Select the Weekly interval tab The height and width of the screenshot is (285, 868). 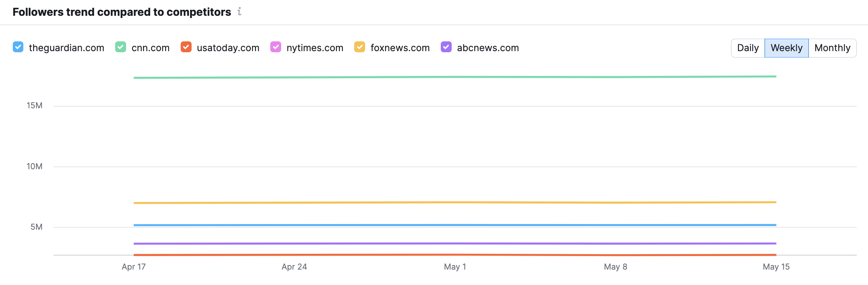pyautogui.click(x=786, y=48)
